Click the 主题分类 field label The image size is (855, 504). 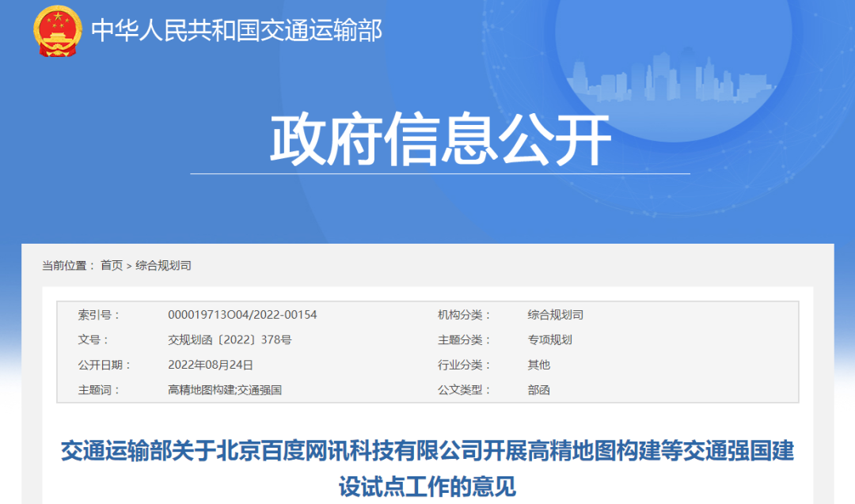464,340
